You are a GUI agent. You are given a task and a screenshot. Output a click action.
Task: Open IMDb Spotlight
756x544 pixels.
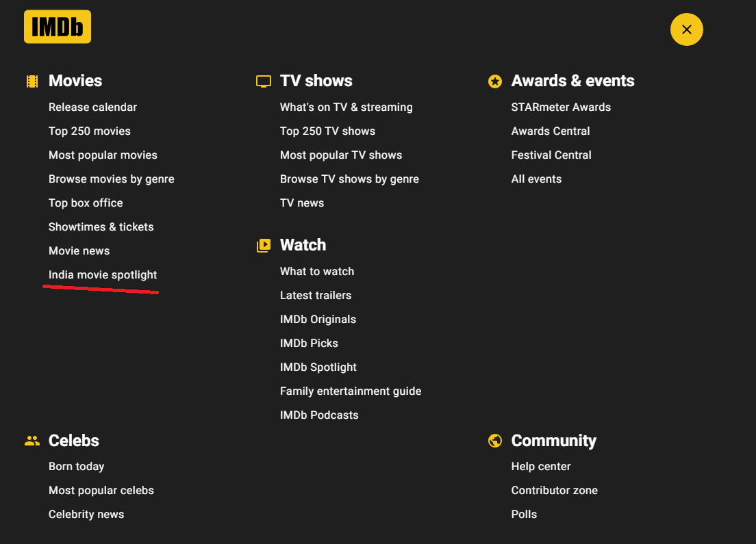tap(318, 367)
